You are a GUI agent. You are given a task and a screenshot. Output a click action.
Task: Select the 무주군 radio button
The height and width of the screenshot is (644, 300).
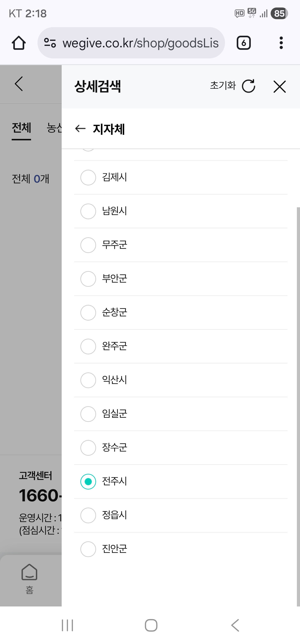[x=88, y=245]
